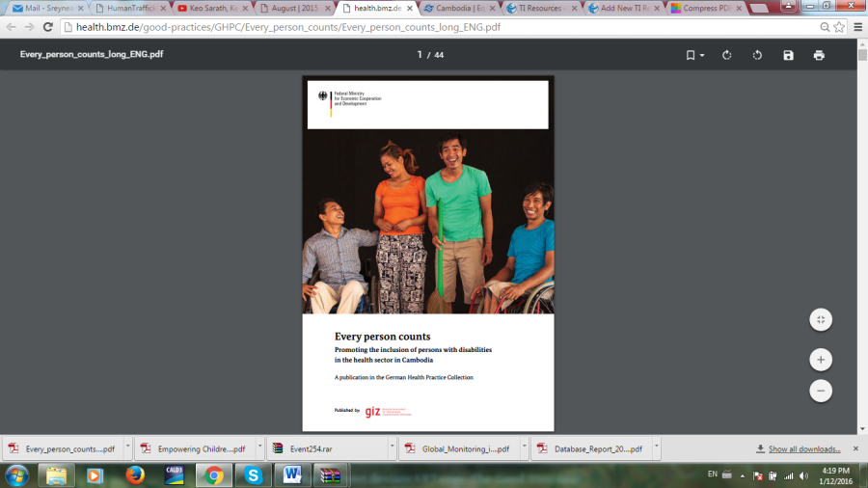
Task: Reload the page
Action: (47, 27)
